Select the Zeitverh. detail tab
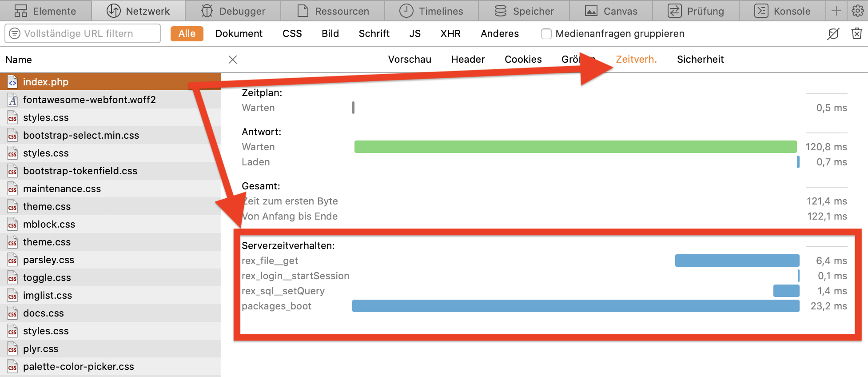The height and width of the screenshot is (377, 868). [x=636, y=60]
